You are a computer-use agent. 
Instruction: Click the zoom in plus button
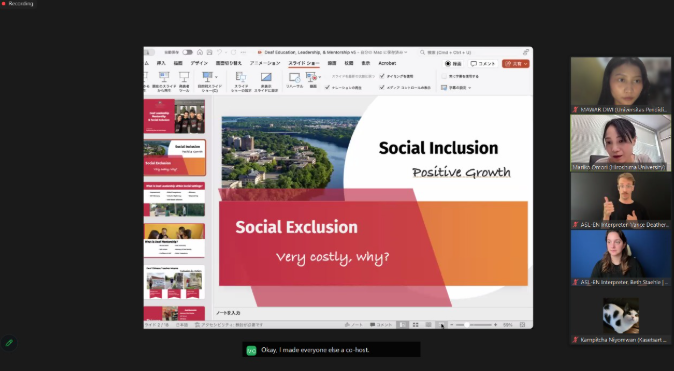click(x=496, y=325)
